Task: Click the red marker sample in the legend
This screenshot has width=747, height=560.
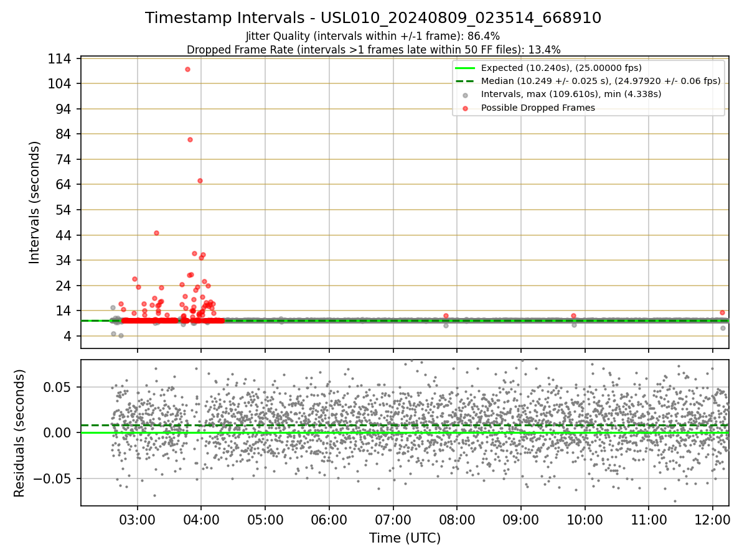Action: (x=466, y=108)
